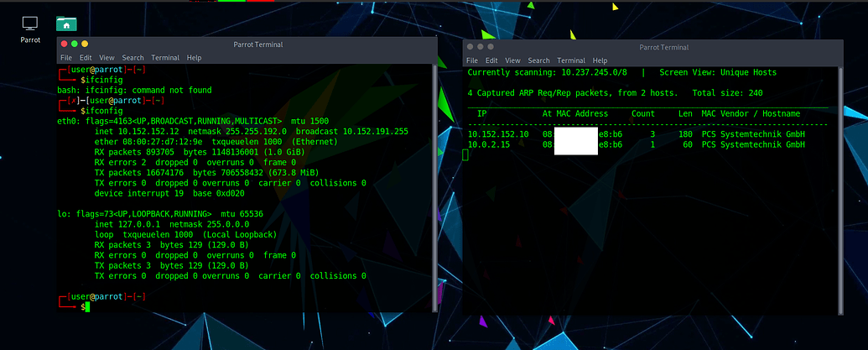Click the 'inet 127.0.0.1' loopback address

[127, 224]
